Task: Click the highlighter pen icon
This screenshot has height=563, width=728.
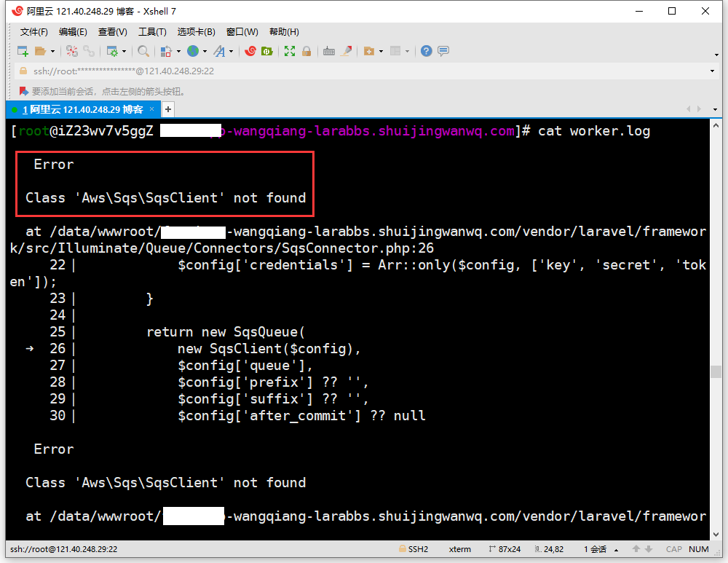Action: tap(347, 51)
